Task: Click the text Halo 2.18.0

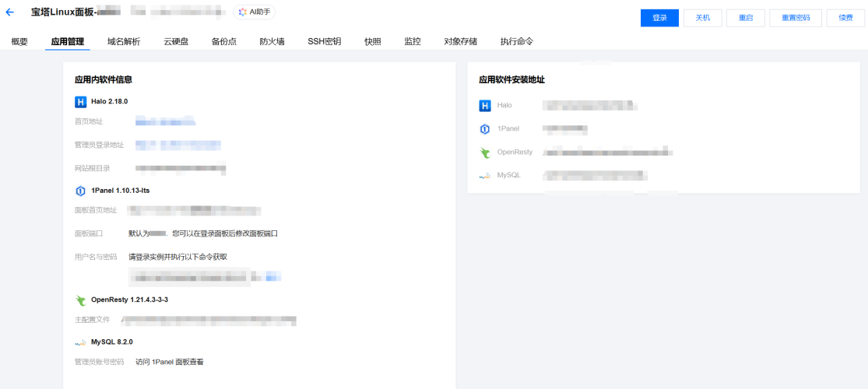Action: [110, 102]
